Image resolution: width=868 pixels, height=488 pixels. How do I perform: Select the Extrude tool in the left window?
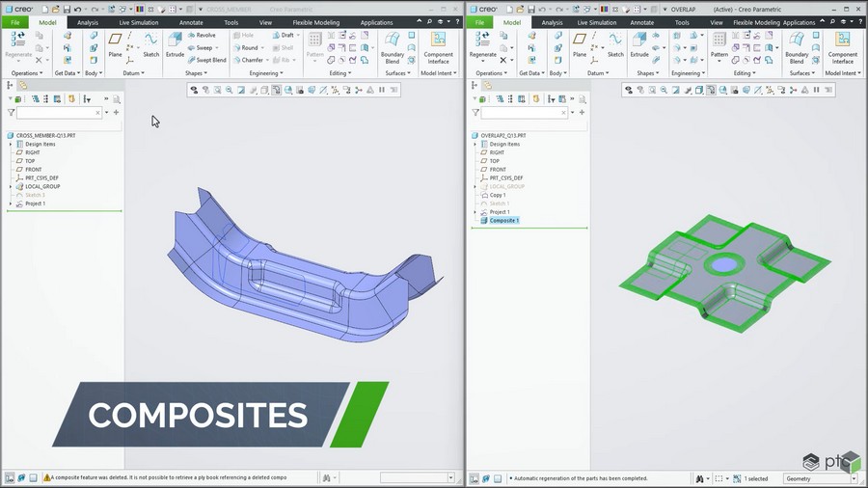175,44
